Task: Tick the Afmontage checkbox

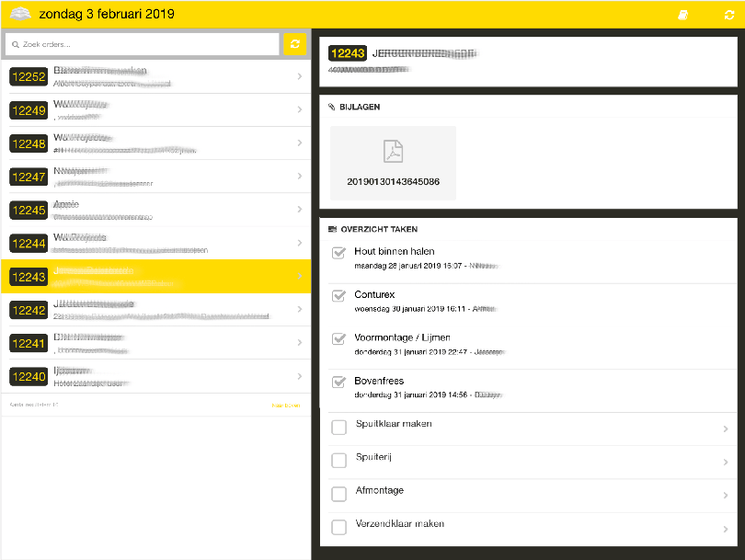Action: [x=338, y=494]
